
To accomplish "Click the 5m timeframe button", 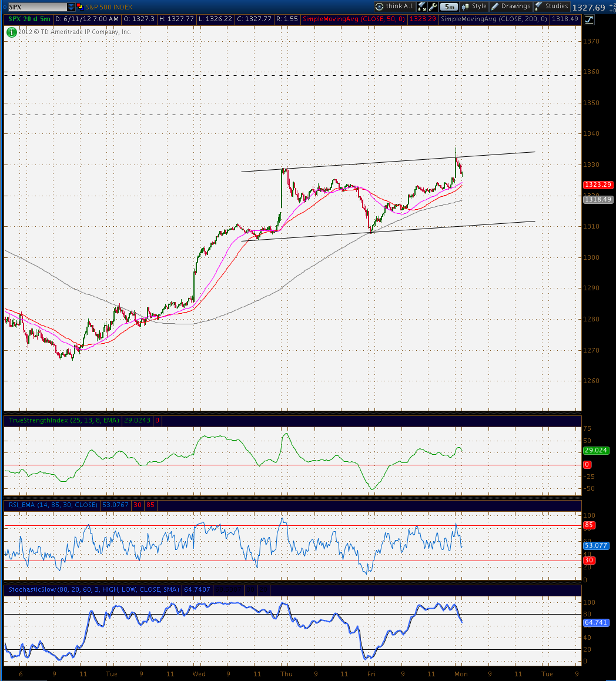I will click(x=449, y=6).
